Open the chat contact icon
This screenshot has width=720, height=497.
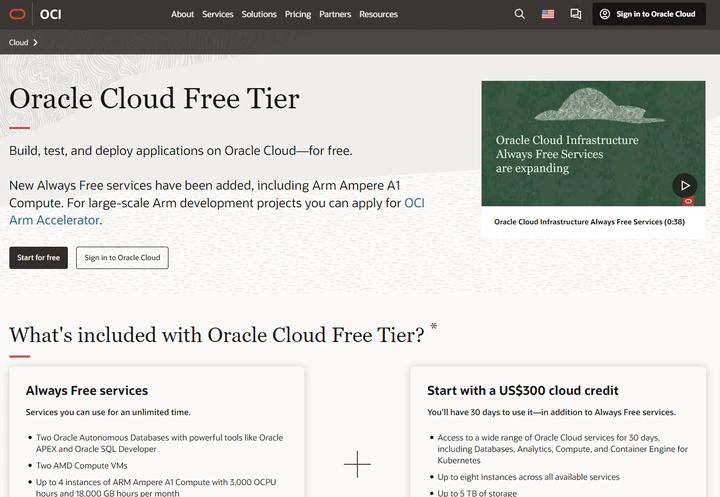[575, 14]
